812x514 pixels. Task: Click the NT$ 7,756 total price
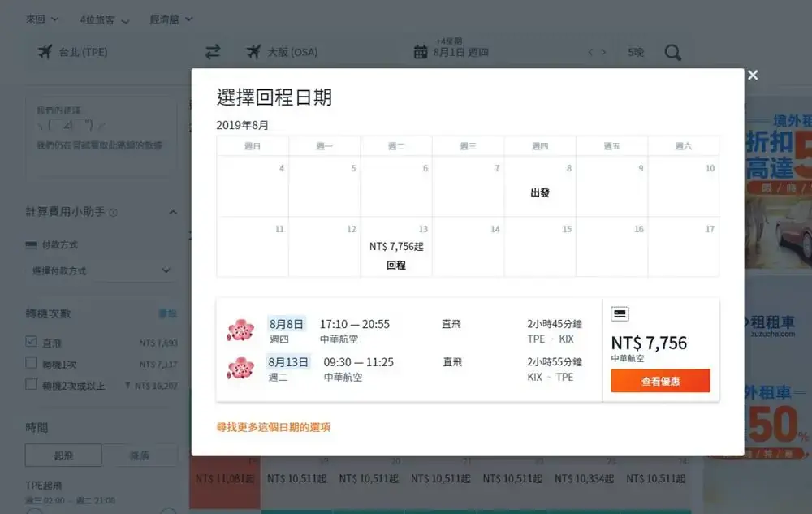click(649, 343)
